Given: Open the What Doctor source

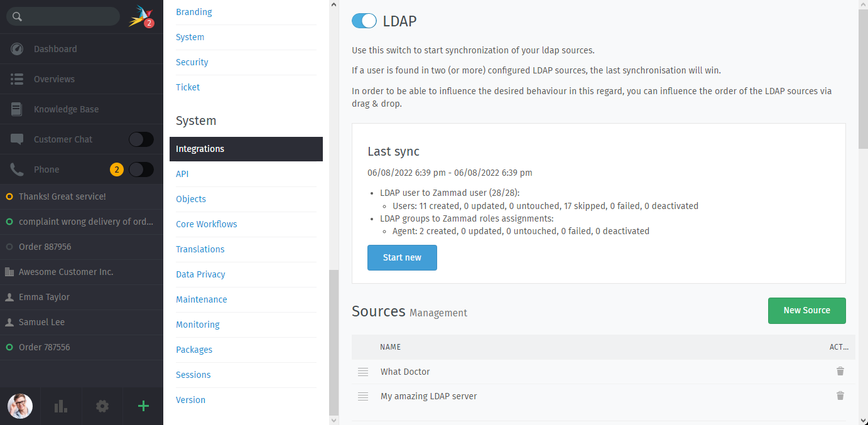Looking at the screenshot, I should pyautogui.click(x=405, y=372).
